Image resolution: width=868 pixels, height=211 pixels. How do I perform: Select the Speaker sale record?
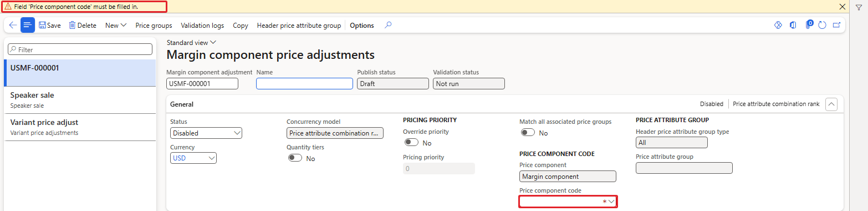[x=80, y=100]
